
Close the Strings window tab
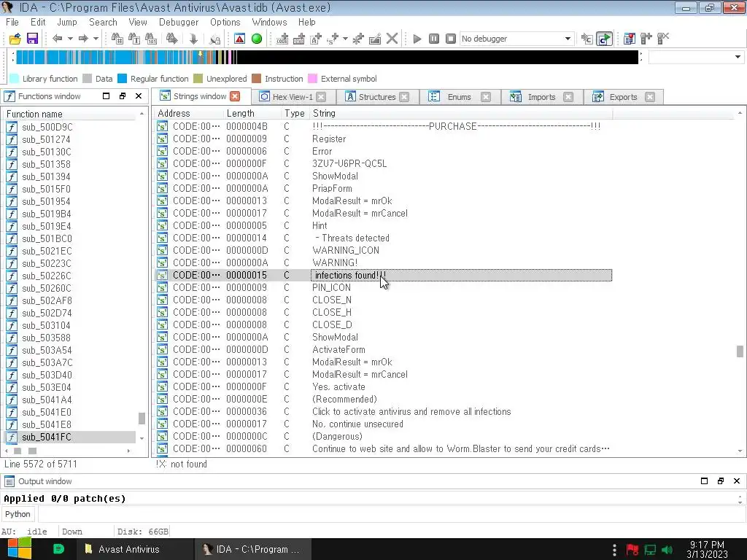point(235,96)
